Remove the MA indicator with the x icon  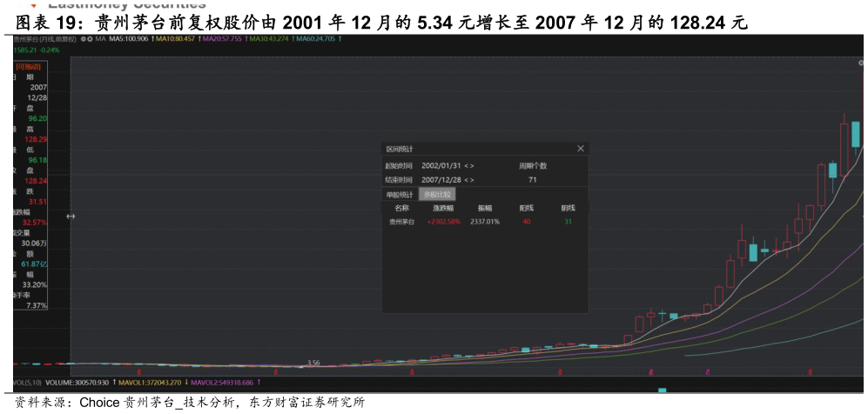click(x=90, y=39)
